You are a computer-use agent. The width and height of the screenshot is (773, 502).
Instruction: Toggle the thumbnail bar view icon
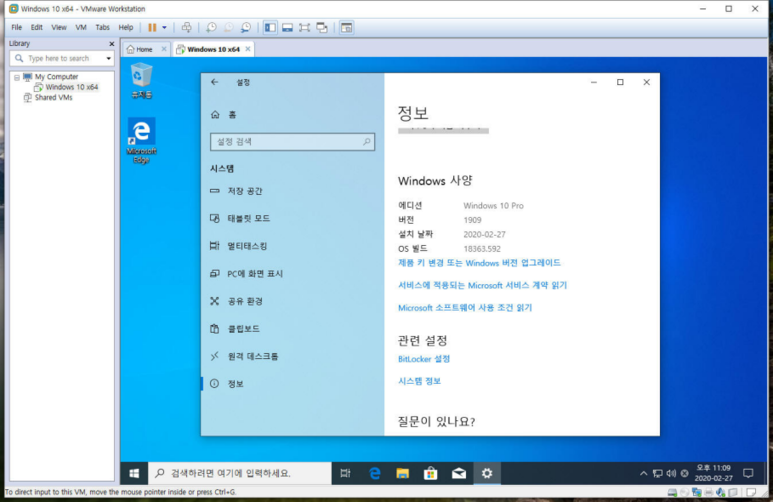point(287,28)
